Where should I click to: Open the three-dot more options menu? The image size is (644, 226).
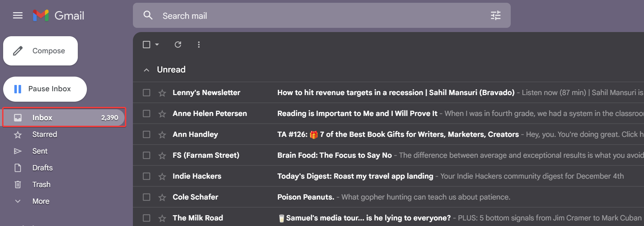click(x=199, y=45)
